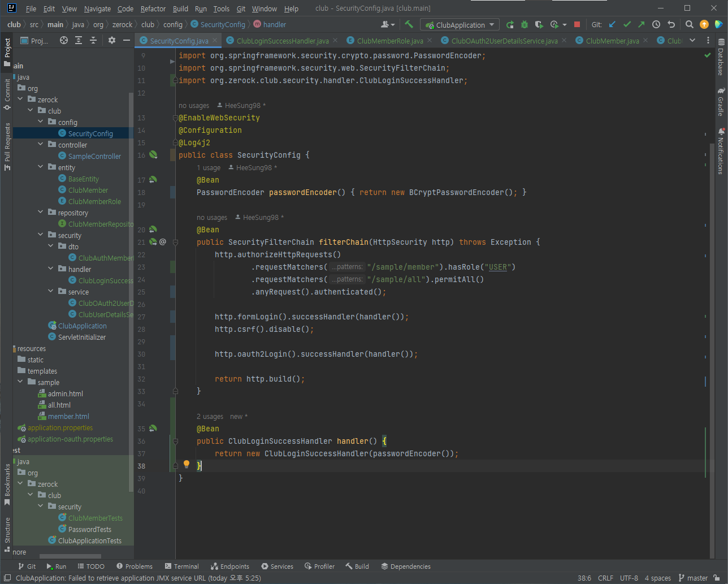Click Collapse All icon in Project panel
Screen dimensions: 728x584
pyautogui.click(x=93, y=40)
